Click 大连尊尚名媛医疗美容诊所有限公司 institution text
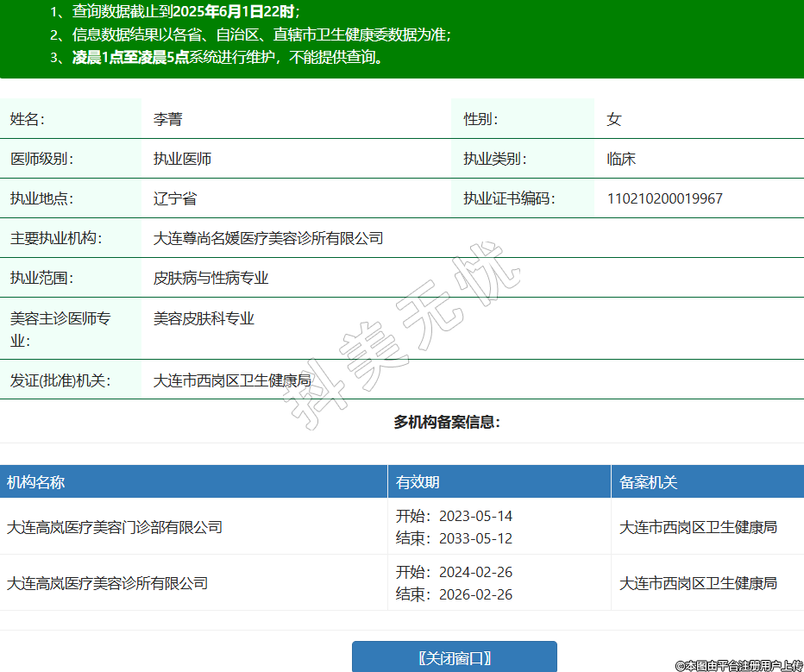The width and height of the screenshot is (804, 672). (x=268, y=238)
